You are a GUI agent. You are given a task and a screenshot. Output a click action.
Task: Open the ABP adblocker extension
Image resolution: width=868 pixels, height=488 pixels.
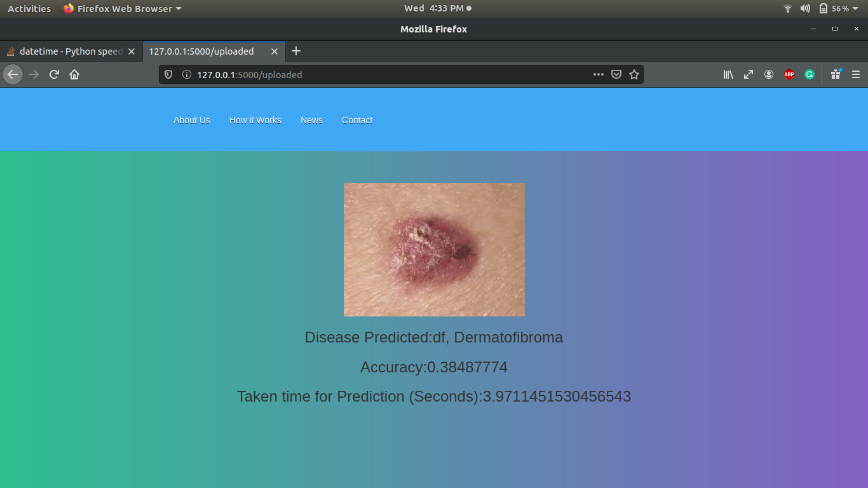[x=789, y=74]
